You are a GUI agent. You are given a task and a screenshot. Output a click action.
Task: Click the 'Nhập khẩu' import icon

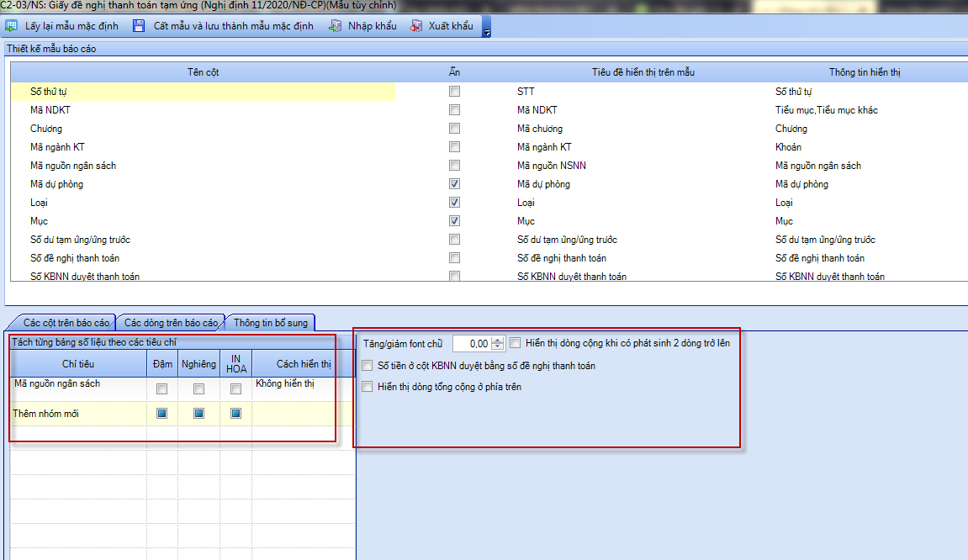336,26
